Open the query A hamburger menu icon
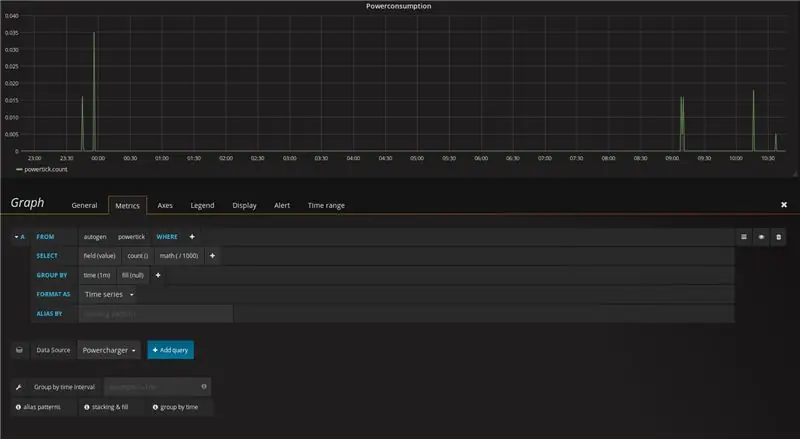 point(744,237)
